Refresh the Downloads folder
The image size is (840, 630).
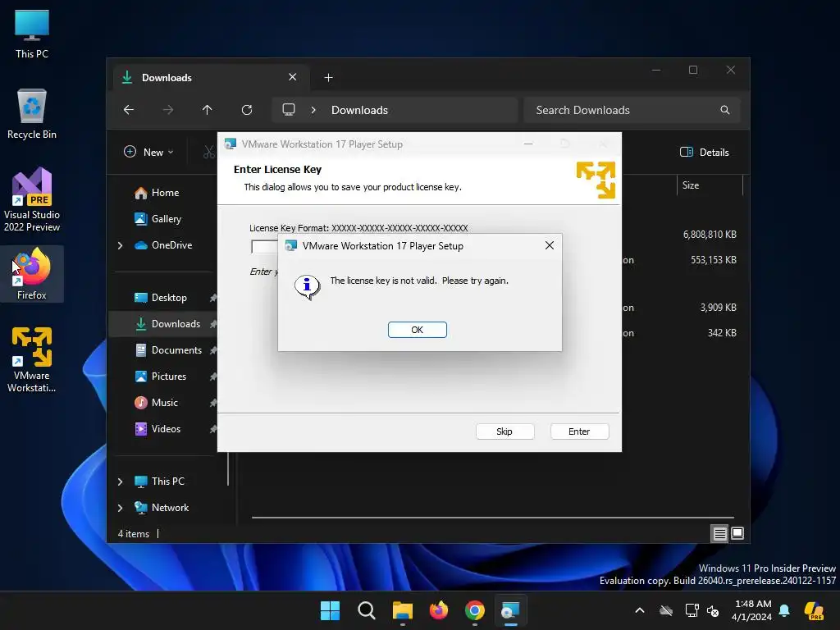[x=247, y=110]
